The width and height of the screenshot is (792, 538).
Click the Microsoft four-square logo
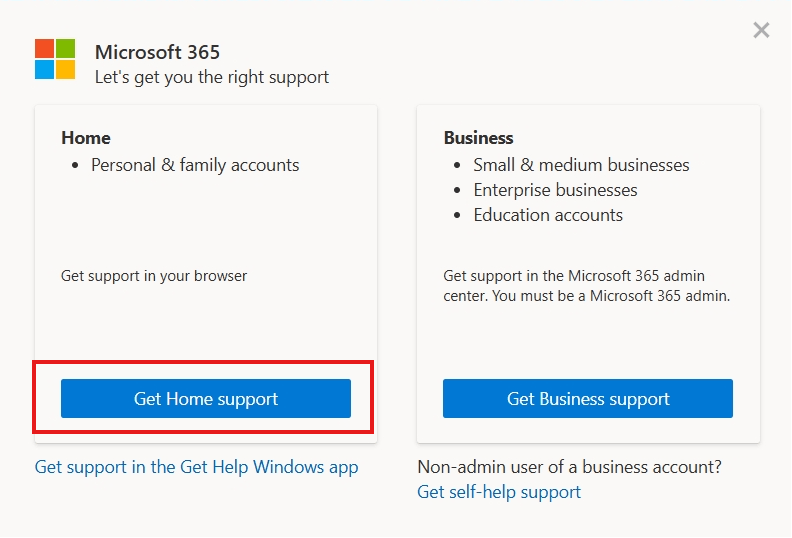pos(55,59)
